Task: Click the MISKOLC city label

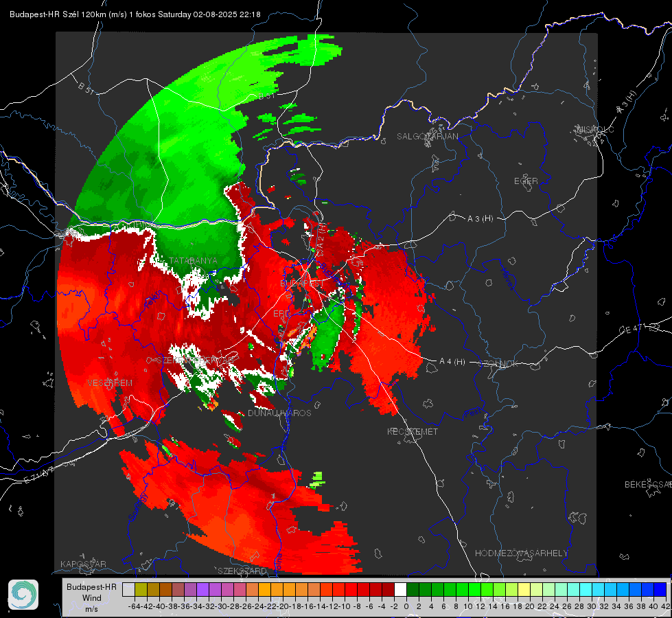Action: pos(596,130)
